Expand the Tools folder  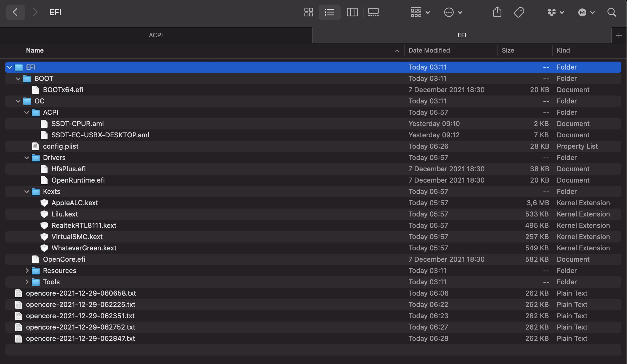click(x=27, y=282)
